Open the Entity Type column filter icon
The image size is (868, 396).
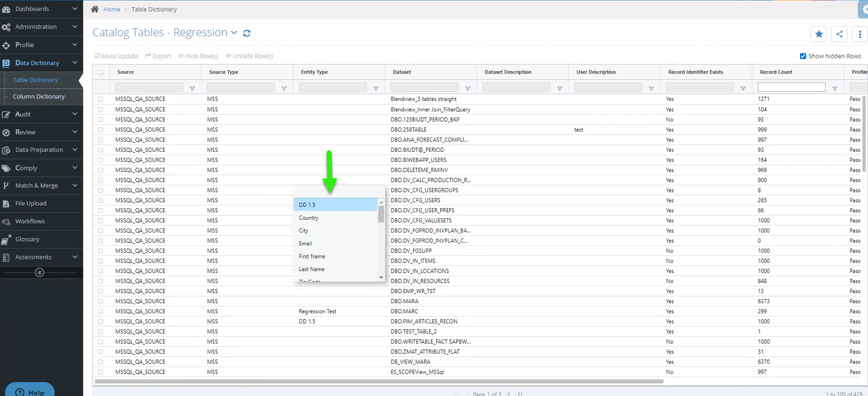(x=376, y=88)
